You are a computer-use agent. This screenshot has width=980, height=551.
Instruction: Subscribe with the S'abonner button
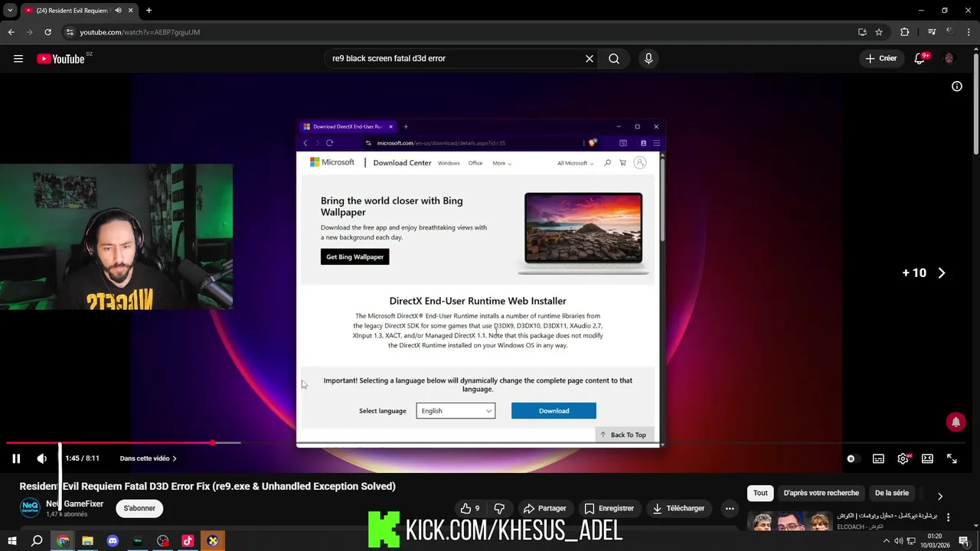click(139, 508)
